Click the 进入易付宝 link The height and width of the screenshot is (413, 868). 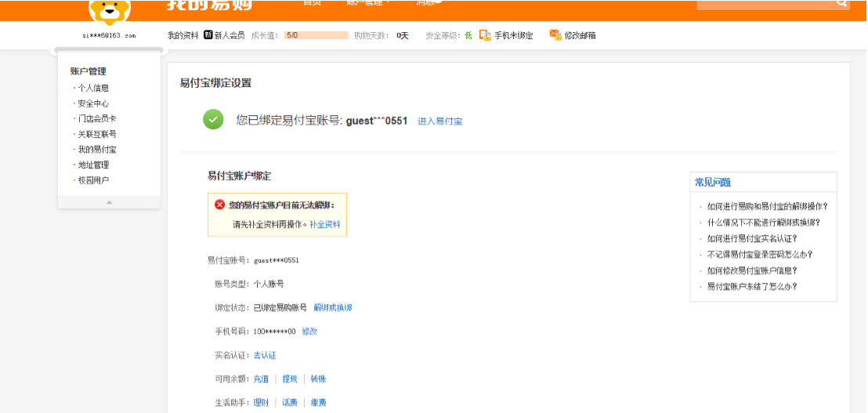click(x=439, y=121)
